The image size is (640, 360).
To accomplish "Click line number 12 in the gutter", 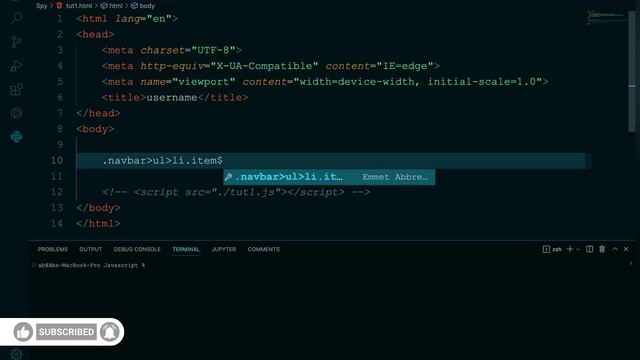I will [x=57, y=192].
